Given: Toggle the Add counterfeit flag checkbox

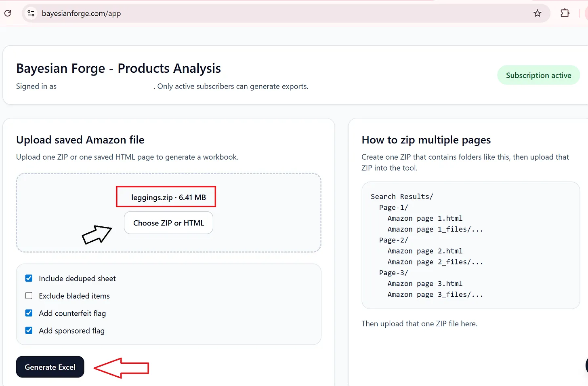Looking at the screenshot, I should [x=29, y=313].
